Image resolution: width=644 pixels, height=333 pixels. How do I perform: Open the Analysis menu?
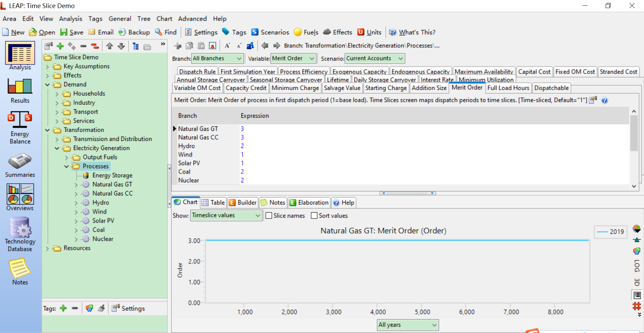(71, 19)
